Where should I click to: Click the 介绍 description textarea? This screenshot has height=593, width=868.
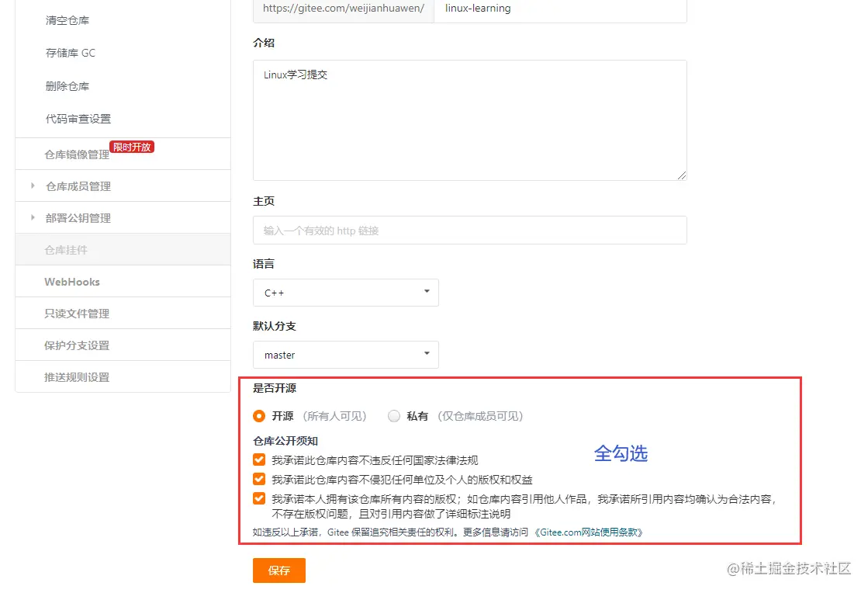[x=470, y=120]
